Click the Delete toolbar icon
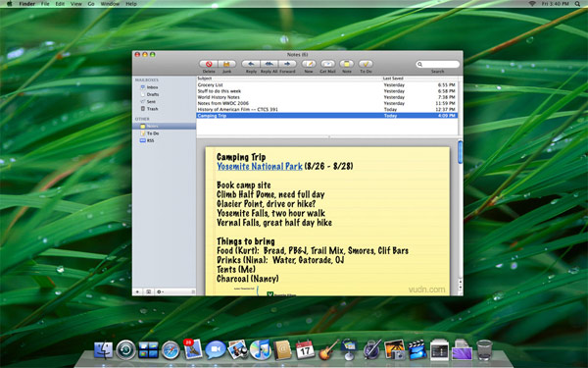This screenshot has width=588, height=368. tap(209, 64)
